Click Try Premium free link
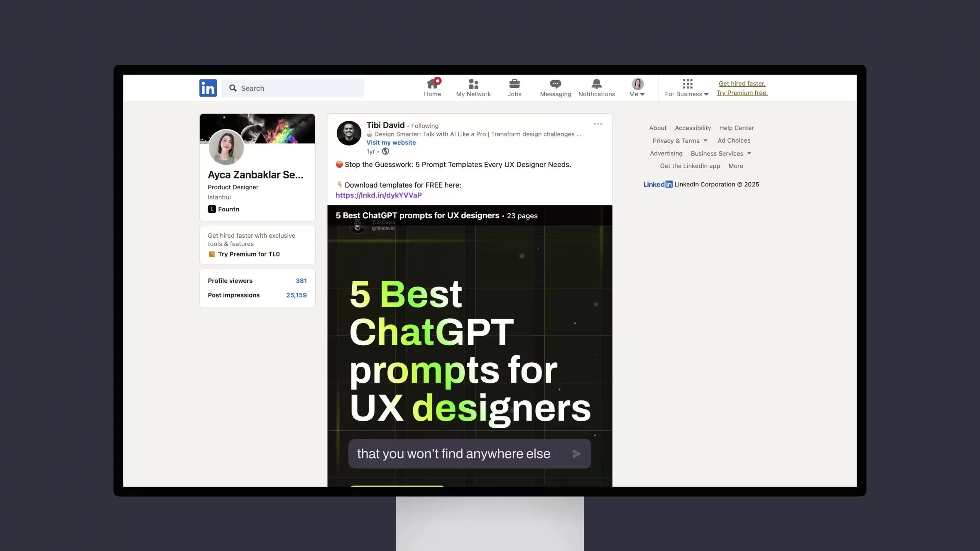This screenshot has height=551, width=980. [742, 92]
